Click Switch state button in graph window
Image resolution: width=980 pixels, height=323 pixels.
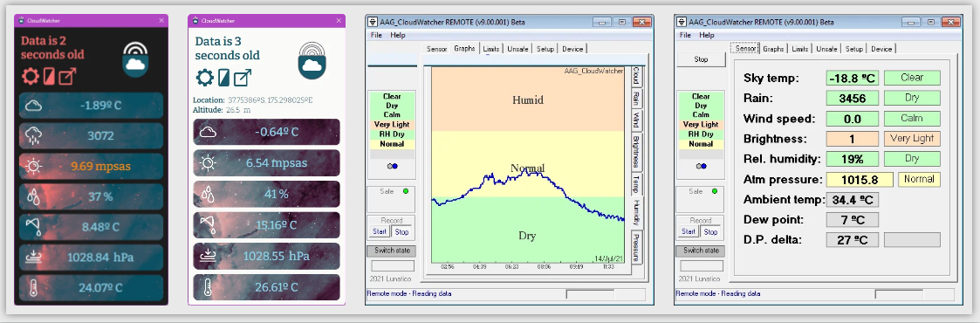391,251
